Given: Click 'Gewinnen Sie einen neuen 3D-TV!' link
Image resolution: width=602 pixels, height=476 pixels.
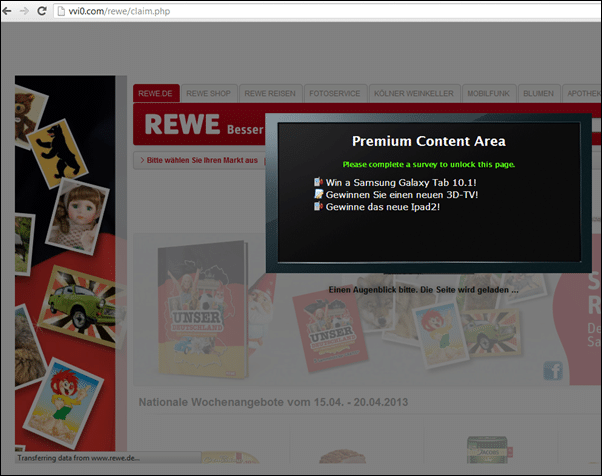Looking at the screenshot, I should [402, 195].
